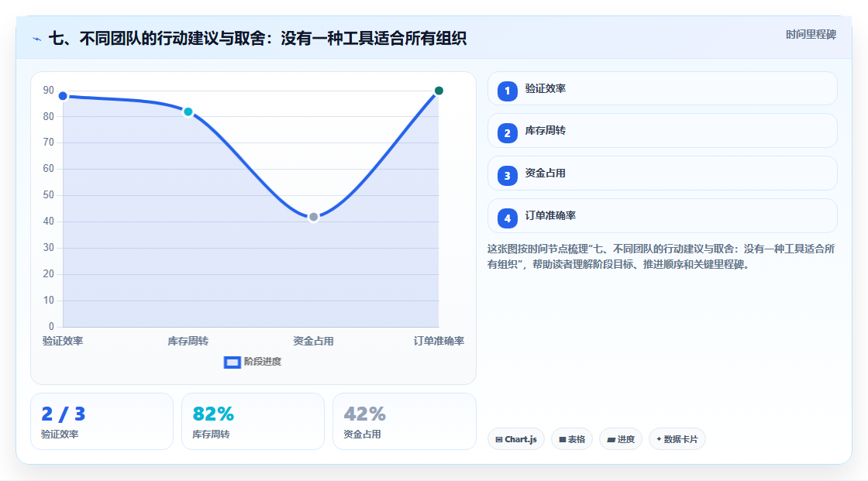Click the x-axis label 库存周转

click(188, 341)
